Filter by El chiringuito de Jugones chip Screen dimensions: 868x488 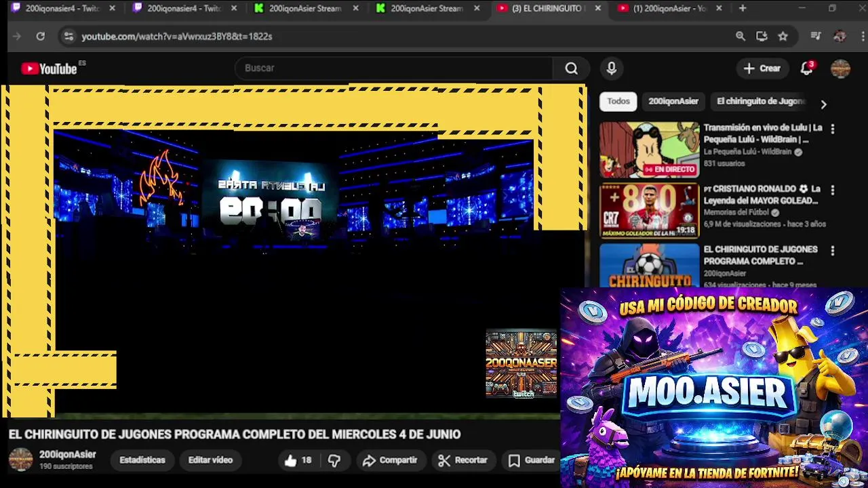point(760,102)
